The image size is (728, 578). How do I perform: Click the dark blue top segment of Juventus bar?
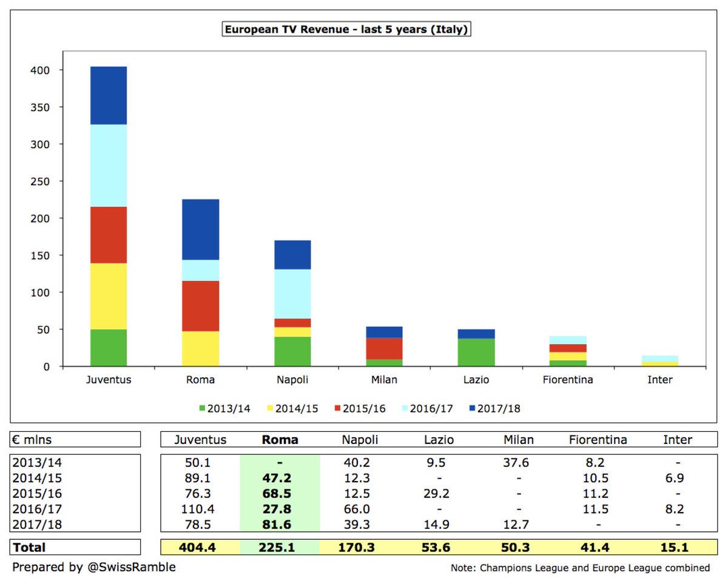(x=108, y=96)
